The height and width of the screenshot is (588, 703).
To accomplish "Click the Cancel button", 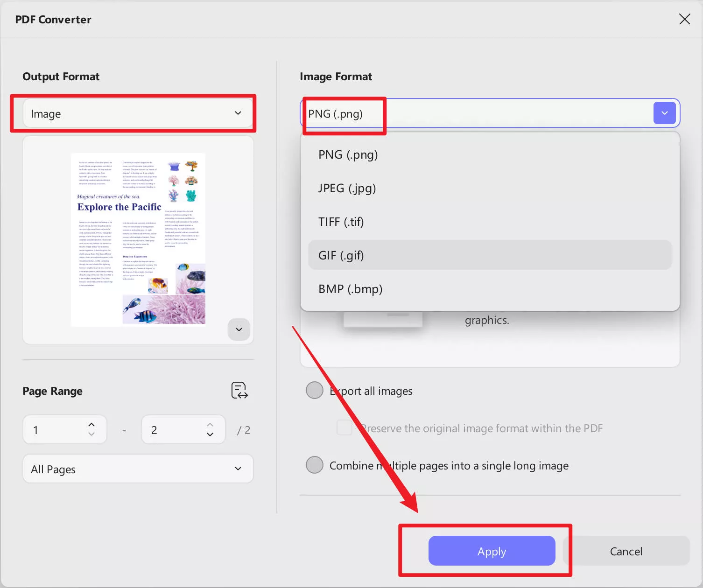I will coord(626,551).
